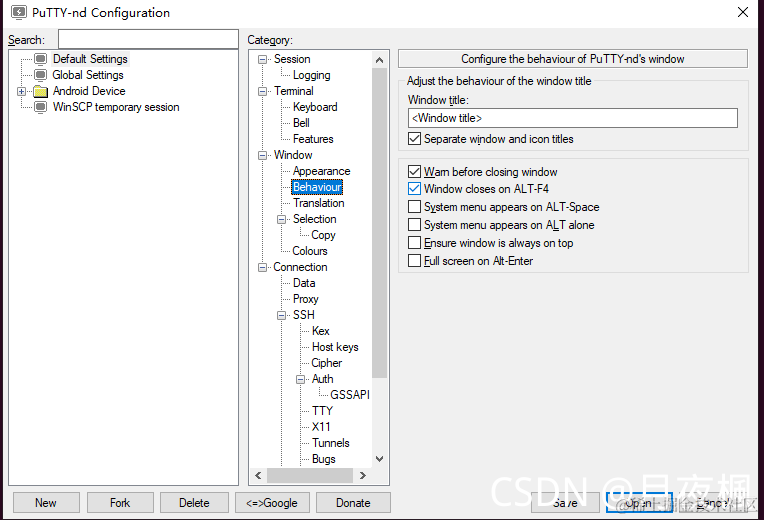Open the Connection category
The image size is (764, 520).
tap(300, 267)
